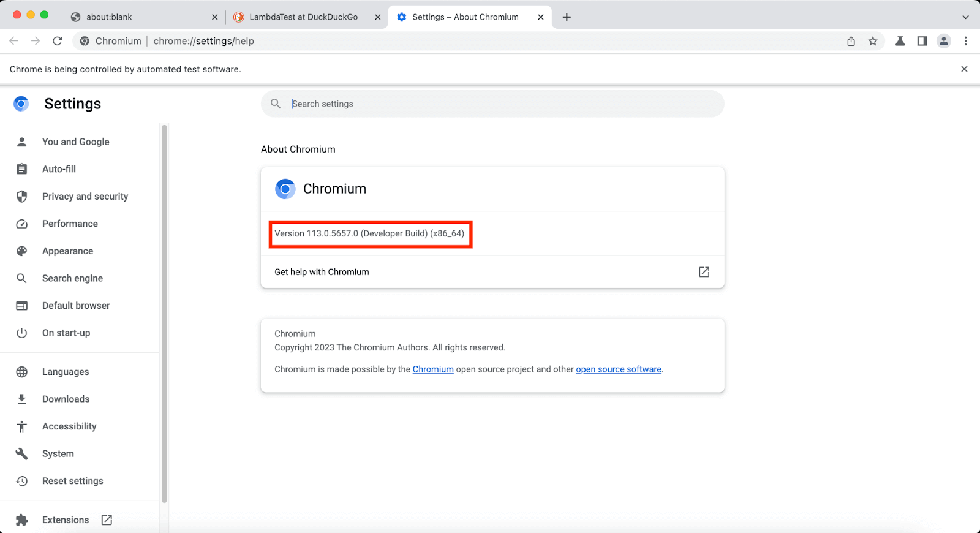The height and width of the screenshot is (533, 980).
Task: Open the profile avatar menu
Action: [x=944, y=41]
